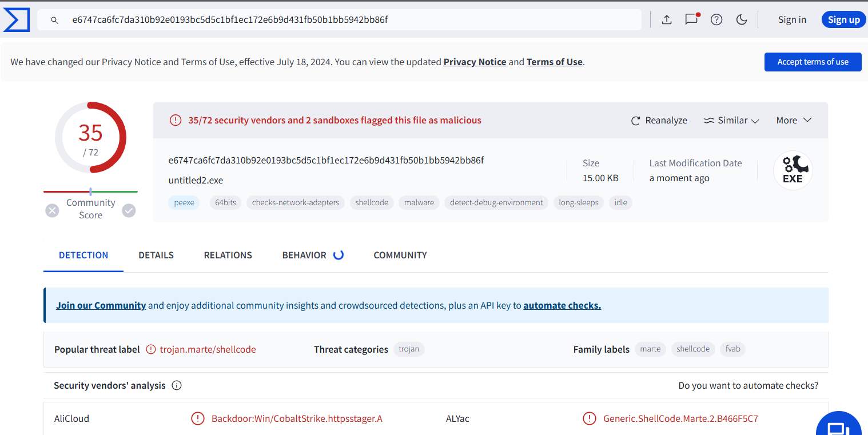The height and width of the screenshot is (435, 868).
Task: Toggle dark mode moon icon
Action: point(742,20)
